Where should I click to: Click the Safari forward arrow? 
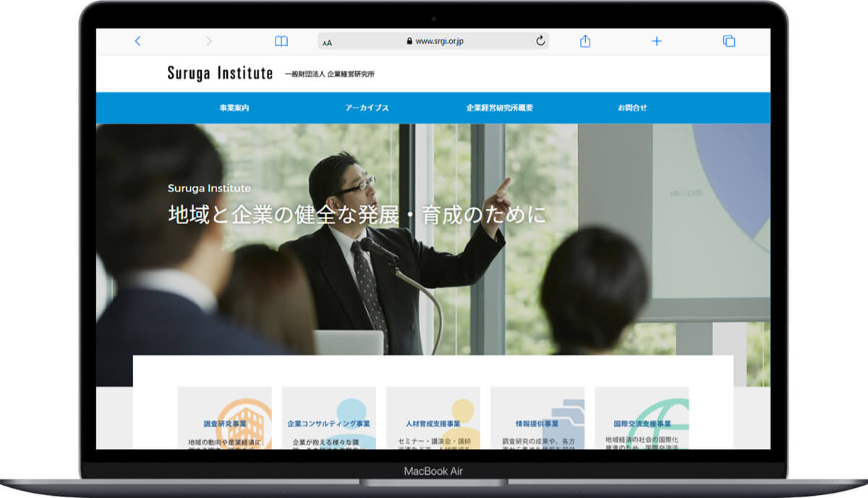(x=209, y=41)
